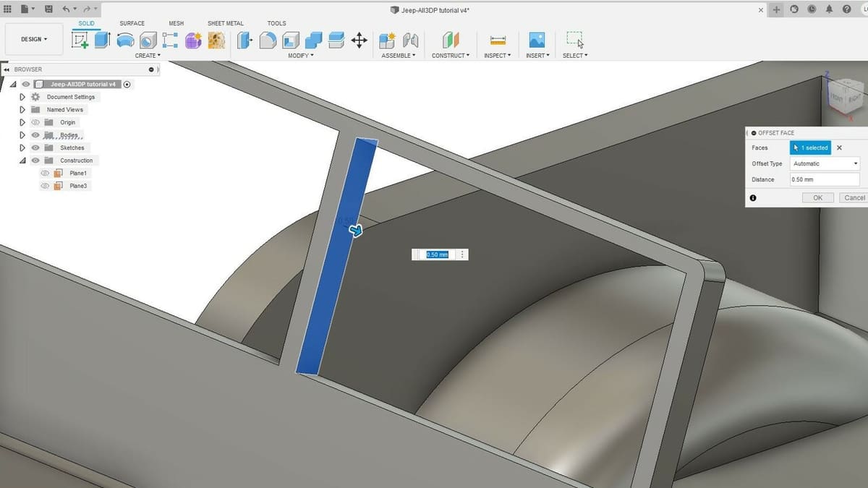Show Plane3 with its eye icon
Screen dimensions: 868x488
45,186
